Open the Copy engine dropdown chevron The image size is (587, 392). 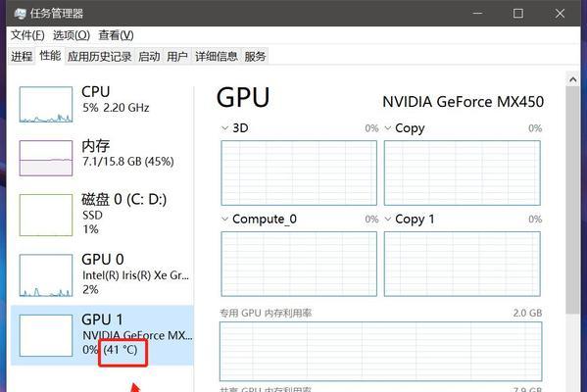click(x=388, y=128)
